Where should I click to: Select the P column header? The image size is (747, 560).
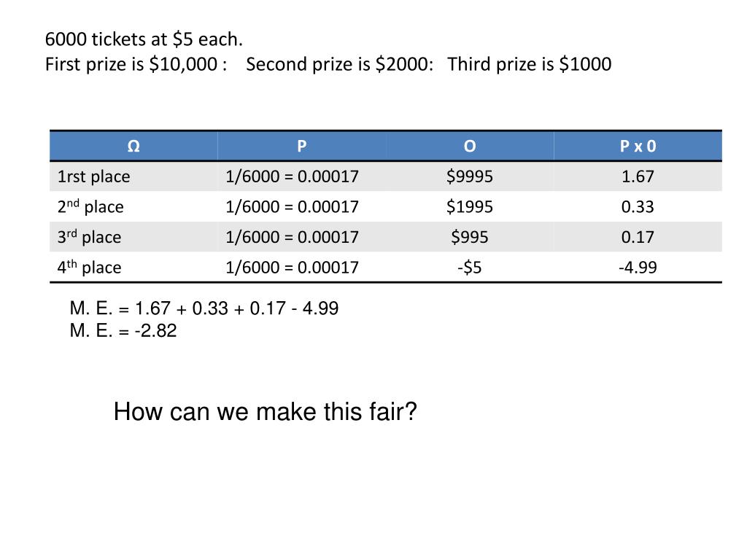pos(302,146)
